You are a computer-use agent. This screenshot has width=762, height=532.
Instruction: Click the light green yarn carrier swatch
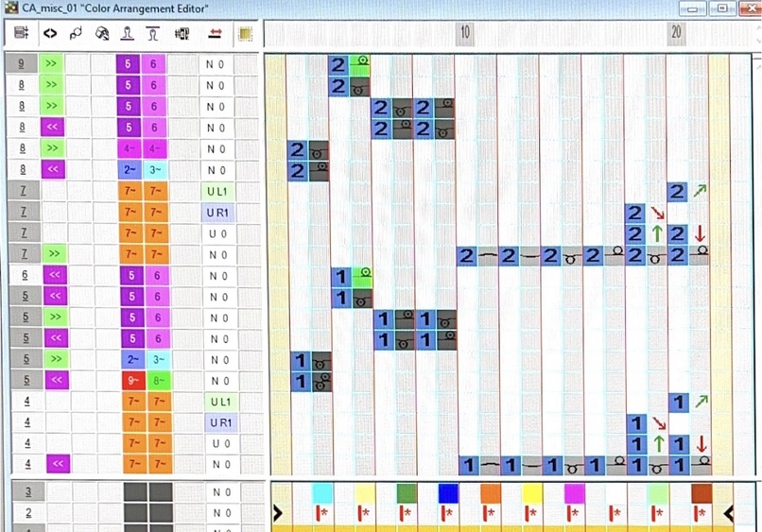tap(659, 492)
